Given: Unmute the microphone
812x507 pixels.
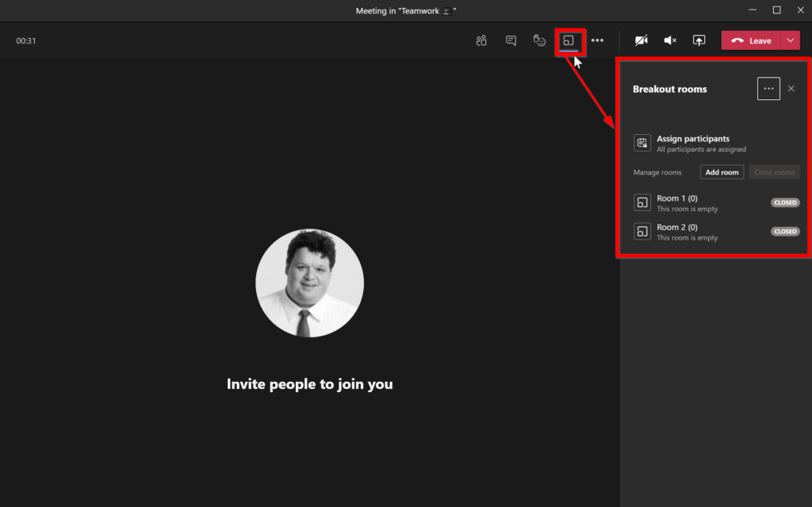Looking at the screenshot, I should point(670,40).
